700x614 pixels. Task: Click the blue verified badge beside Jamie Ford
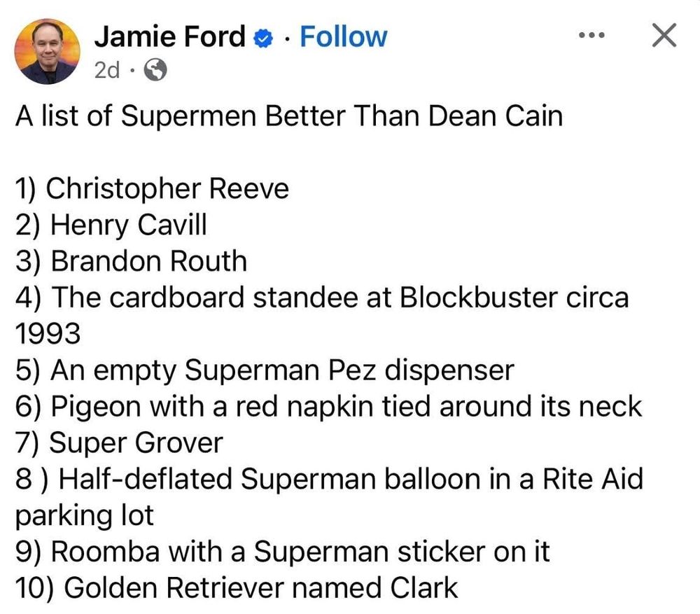click(263, 39)
